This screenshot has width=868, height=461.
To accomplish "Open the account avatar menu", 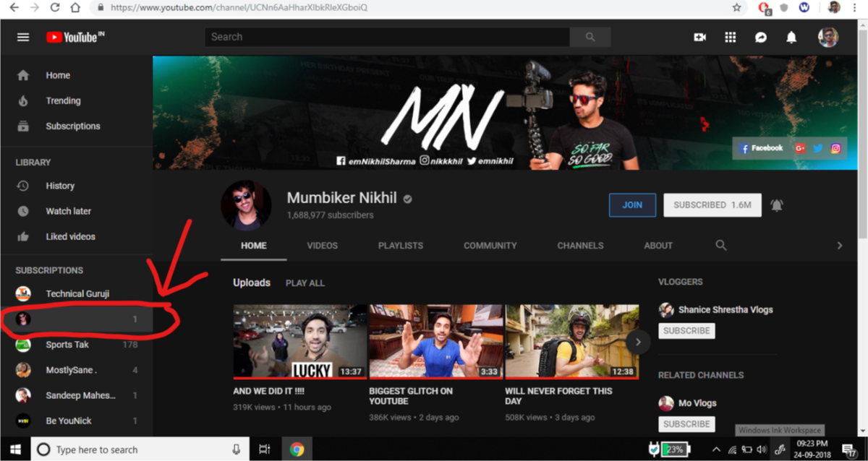I will point(828,37).
